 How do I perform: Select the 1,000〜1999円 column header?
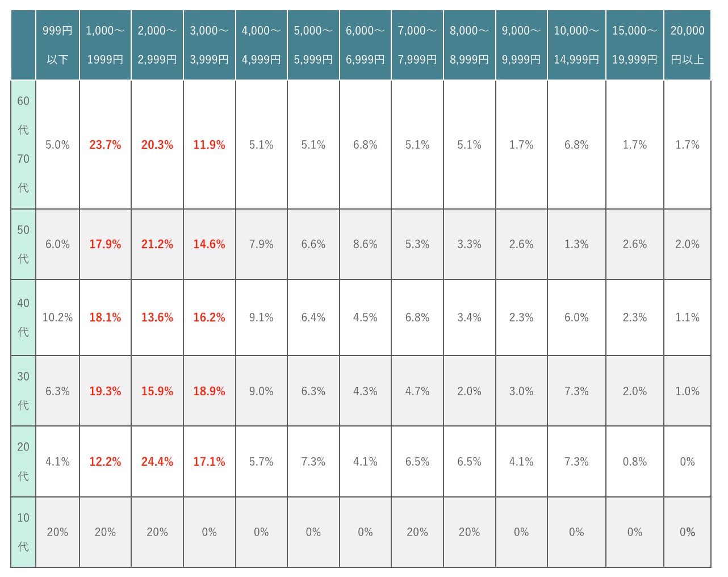105,45
